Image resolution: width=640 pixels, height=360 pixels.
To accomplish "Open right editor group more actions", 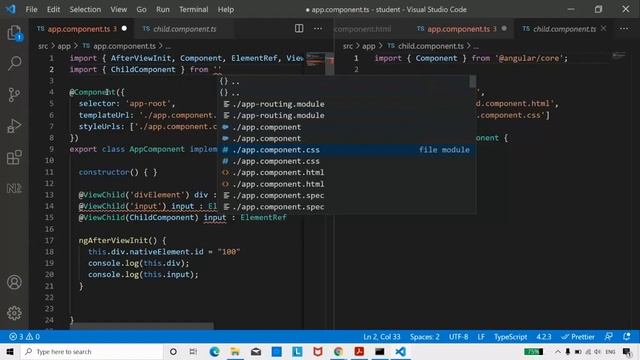I will pyautogui.click(x=624, y=28).
